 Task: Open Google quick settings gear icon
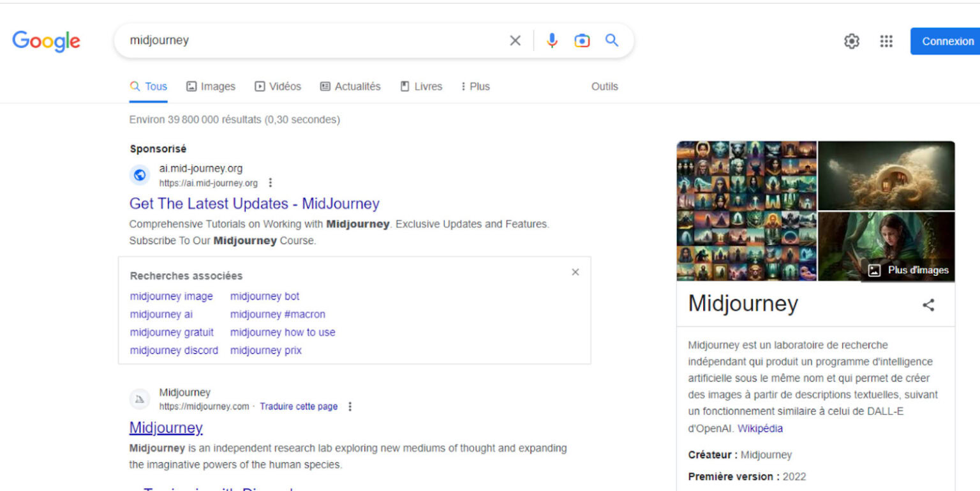pos(852,41)
